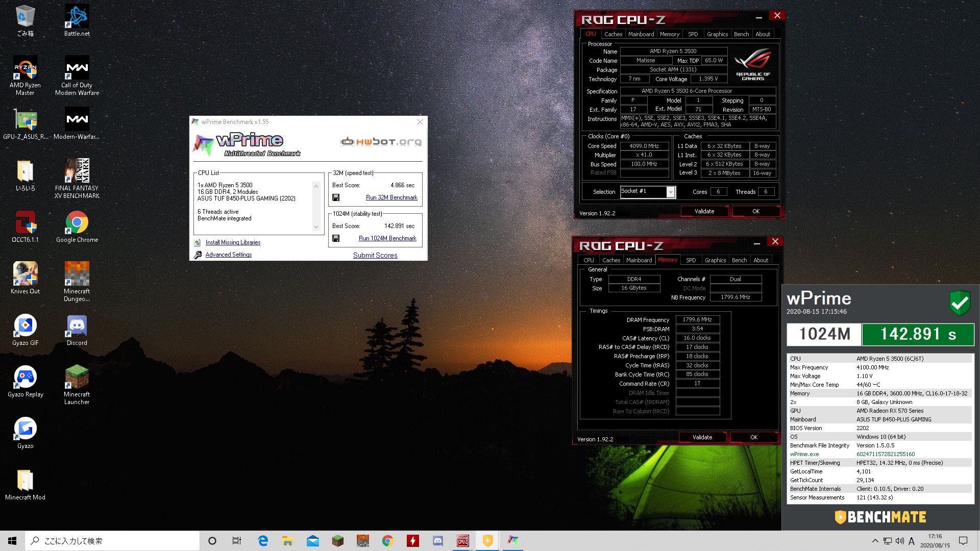The image size is (980, 551).
Task: Open Task View on the taskbar
Action: tap(237, 541)
